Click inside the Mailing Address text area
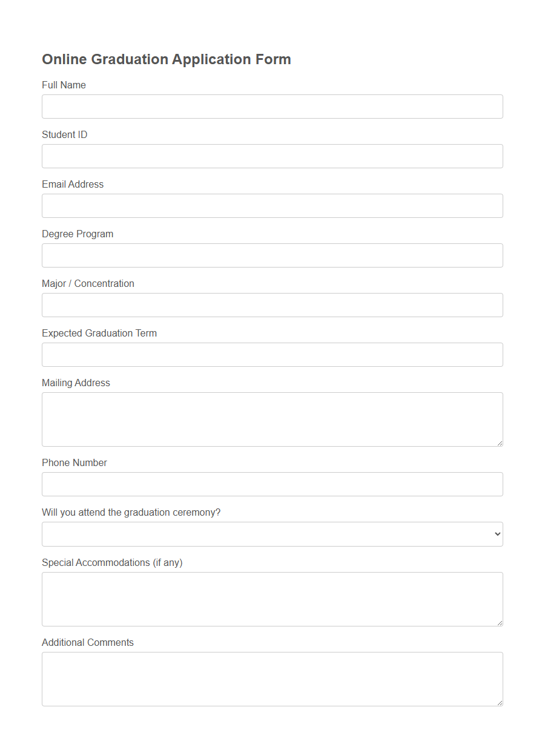Screen dimensions: 545x756 pos(272,418)
